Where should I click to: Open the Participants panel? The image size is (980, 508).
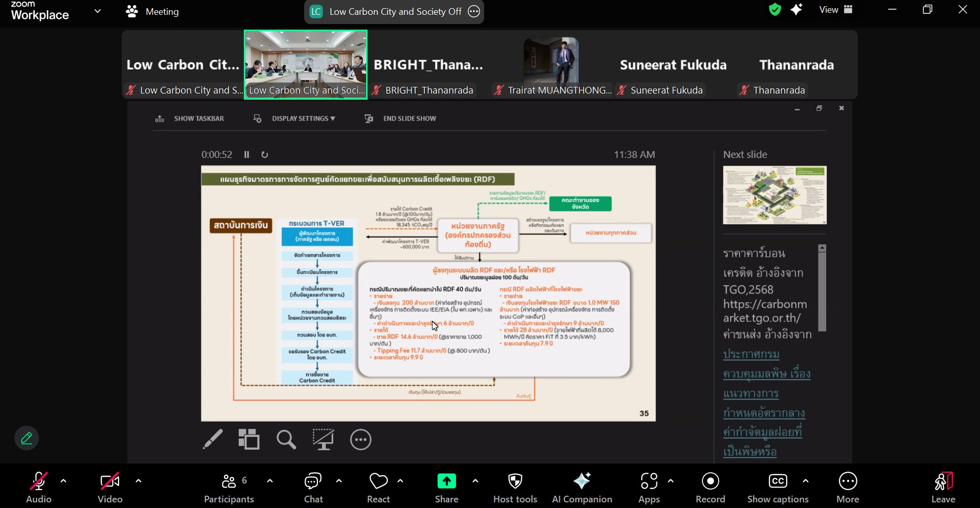coord(229,488)
